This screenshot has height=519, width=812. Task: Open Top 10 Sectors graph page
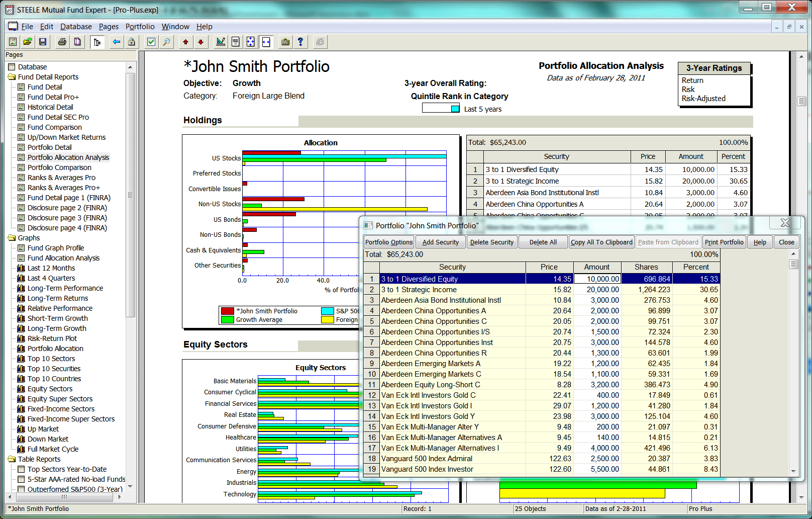pyautogui.click(x=51, y=359)
